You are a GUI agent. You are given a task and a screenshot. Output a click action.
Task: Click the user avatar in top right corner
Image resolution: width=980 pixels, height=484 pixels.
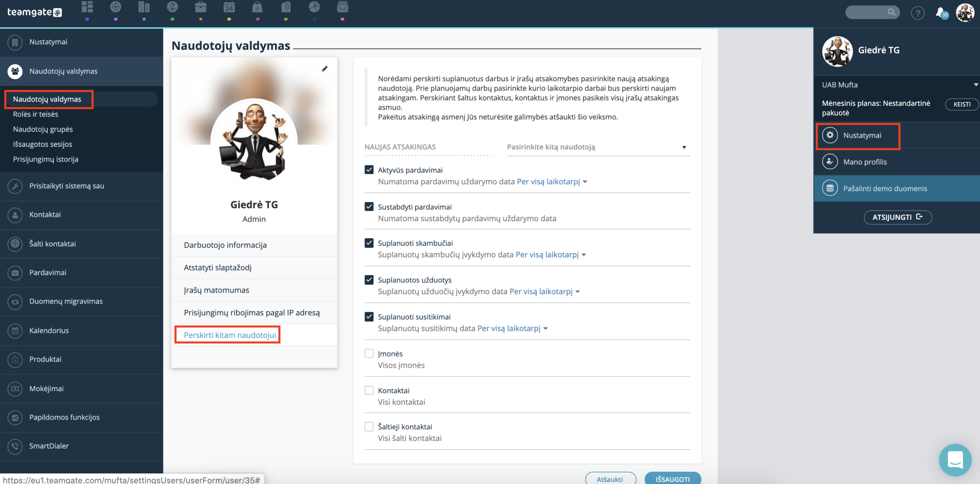tap(965, 13)
